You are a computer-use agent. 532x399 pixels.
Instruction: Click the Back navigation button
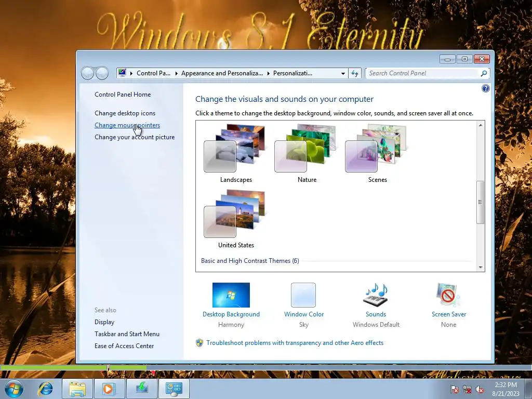click(x=87, y=73)
